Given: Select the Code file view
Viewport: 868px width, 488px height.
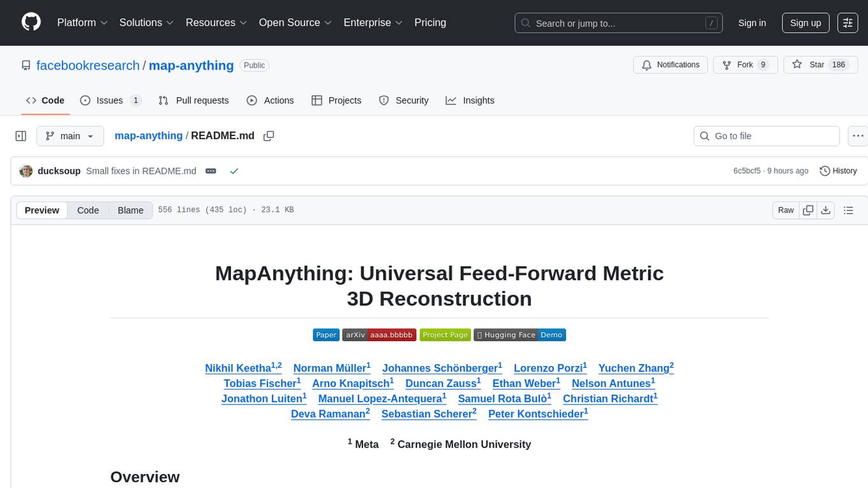Looking at the screenshot, I should coord(88,210).
